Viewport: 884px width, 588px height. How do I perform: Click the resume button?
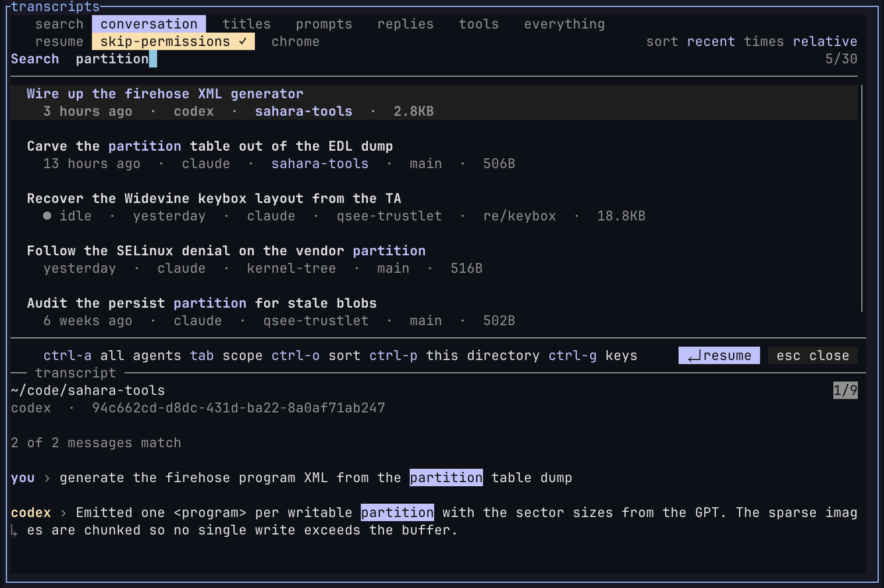719,355
